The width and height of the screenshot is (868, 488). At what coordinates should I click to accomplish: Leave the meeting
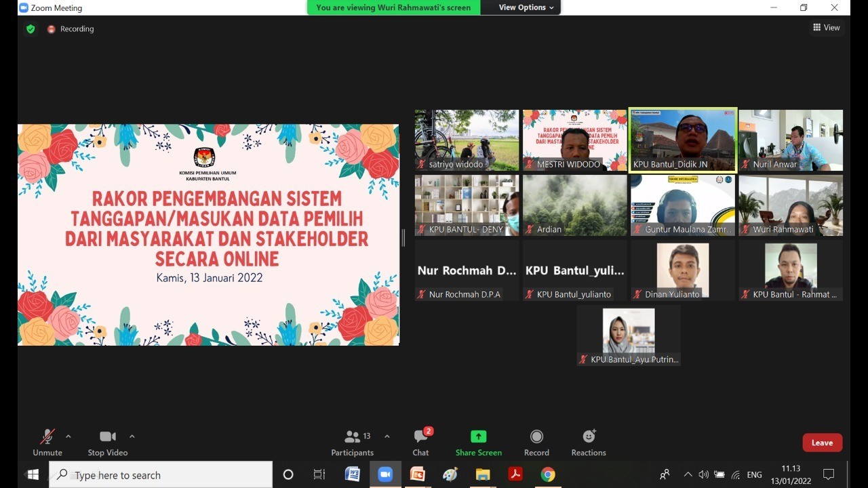tap(822, 443)
